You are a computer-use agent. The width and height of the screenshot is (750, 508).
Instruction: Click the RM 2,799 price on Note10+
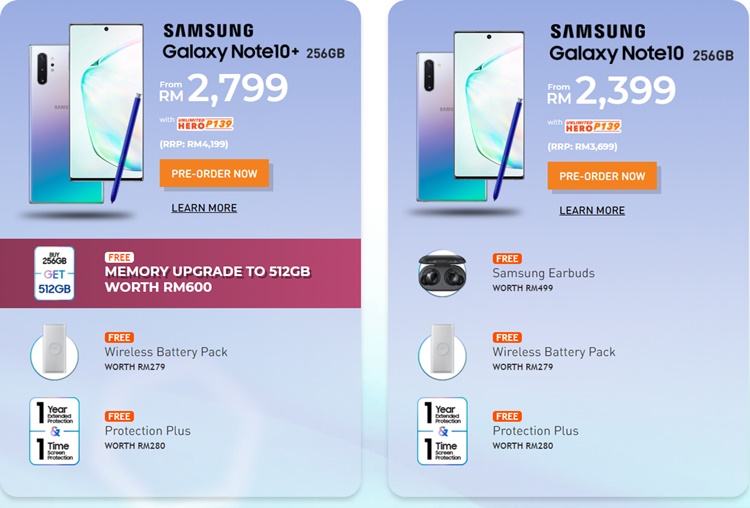[x=224, y=88]
